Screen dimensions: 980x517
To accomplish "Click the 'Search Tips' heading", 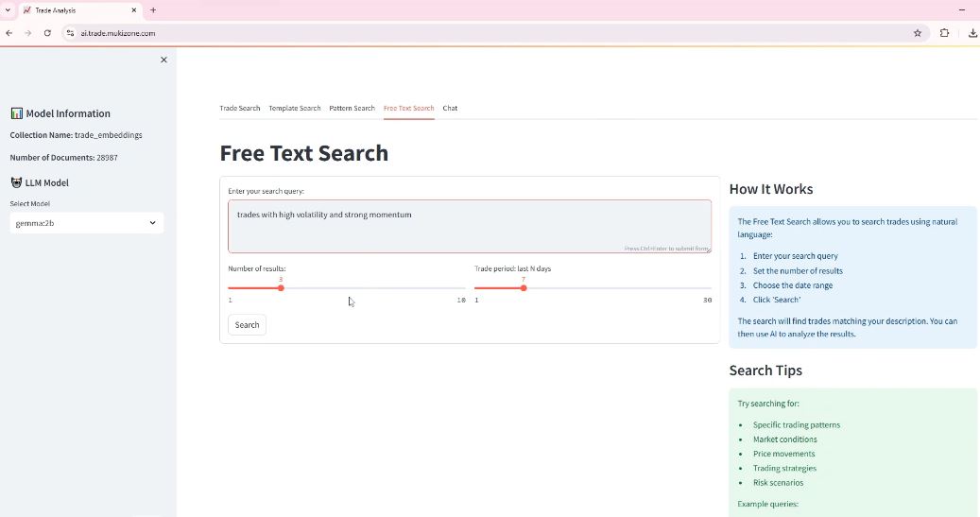I will click(x=765, y=371).
